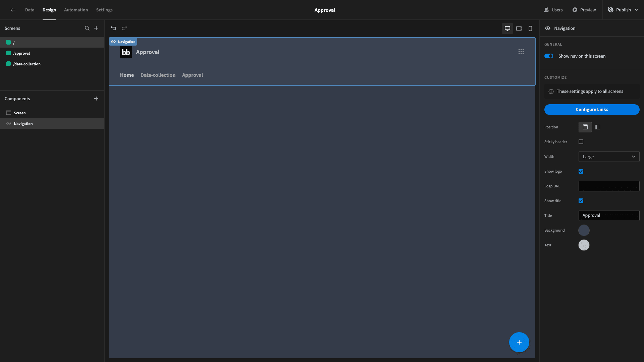644x362 pixels.
Task: Enable Sticky header checkbox
Action: point(581,142)
